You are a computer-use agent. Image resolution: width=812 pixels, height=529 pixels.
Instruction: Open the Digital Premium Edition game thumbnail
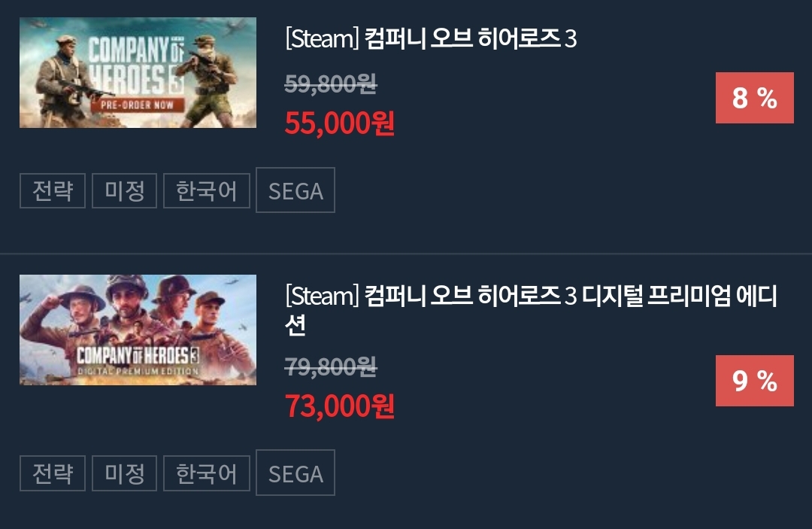(x=138, y=330)
